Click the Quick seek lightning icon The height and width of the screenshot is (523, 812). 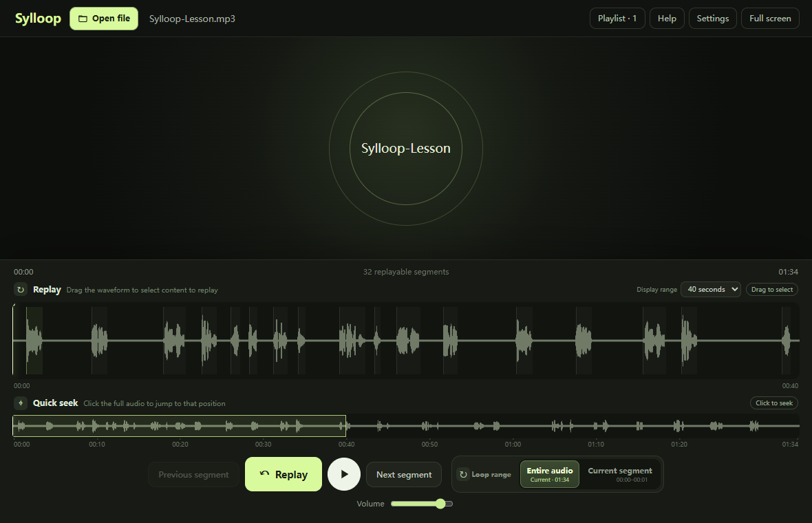21,403
